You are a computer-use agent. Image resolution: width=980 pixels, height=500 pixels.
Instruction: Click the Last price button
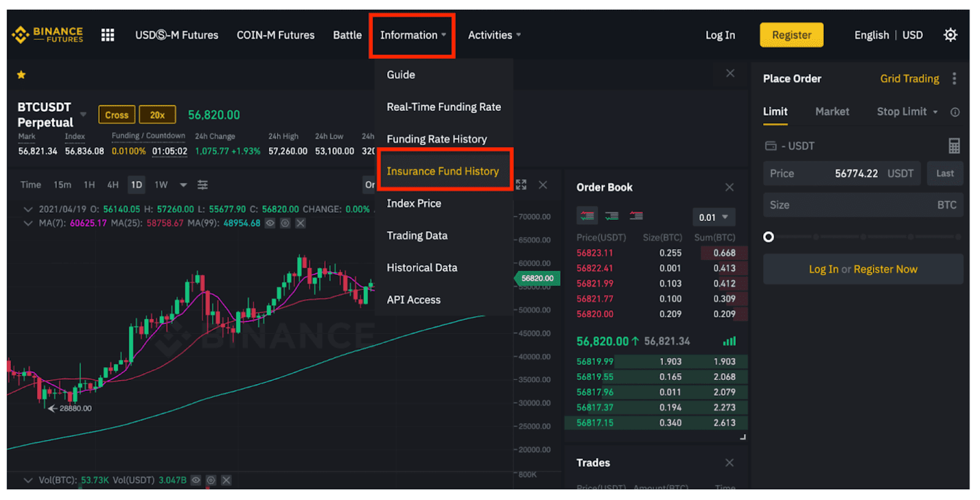[944, 173]
